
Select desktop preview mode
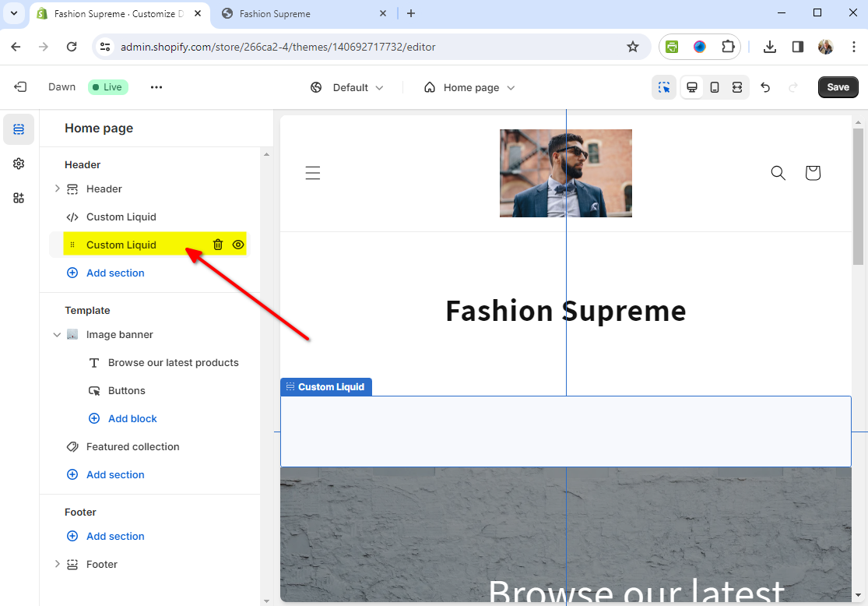point(691,87)
